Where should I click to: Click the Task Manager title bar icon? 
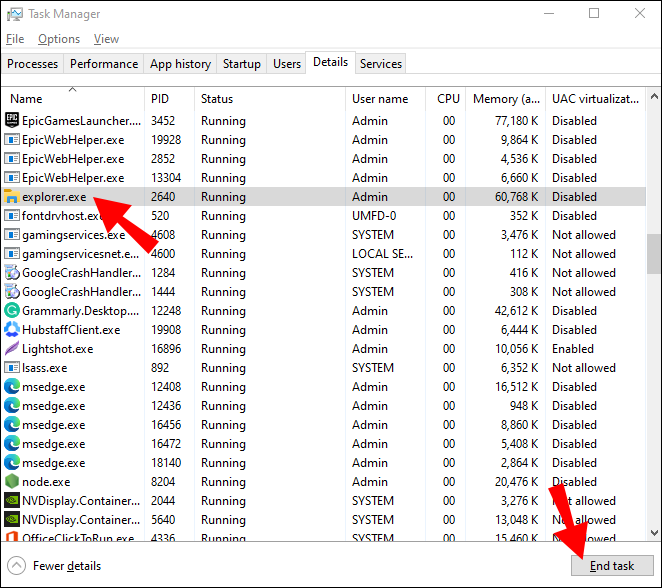pos(15,14)
